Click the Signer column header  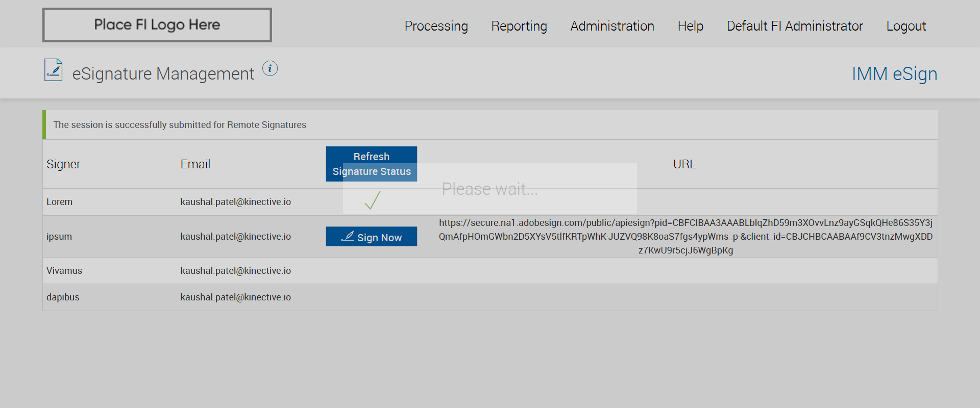63,164
